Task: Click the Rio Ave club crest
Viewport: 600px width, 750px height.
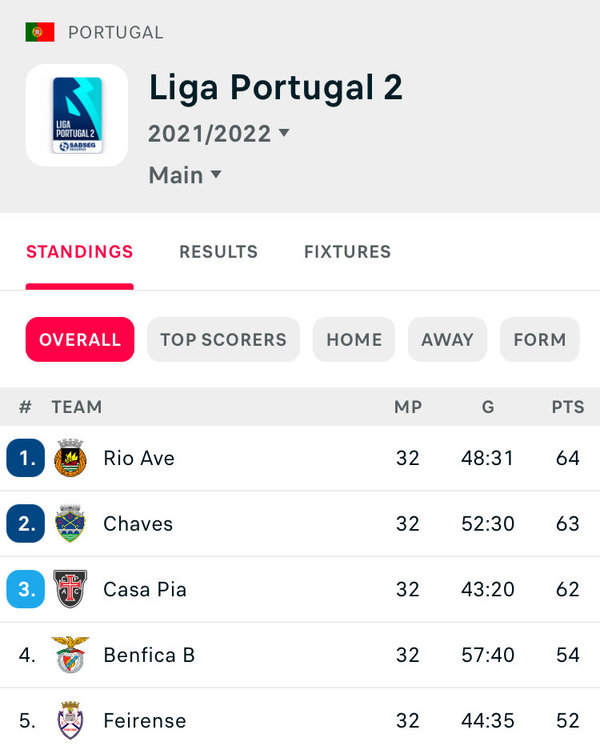Action: (70, 458)
